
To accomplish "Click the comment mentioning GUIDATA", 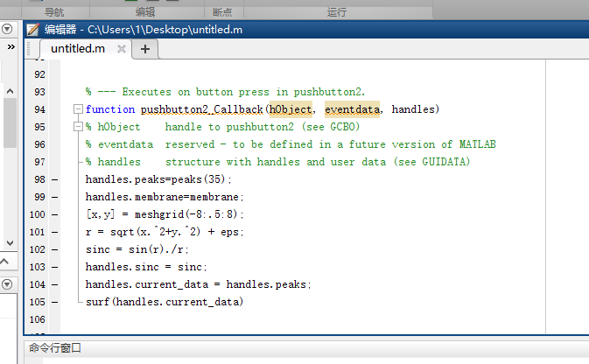I will click(x=277, y=162).
